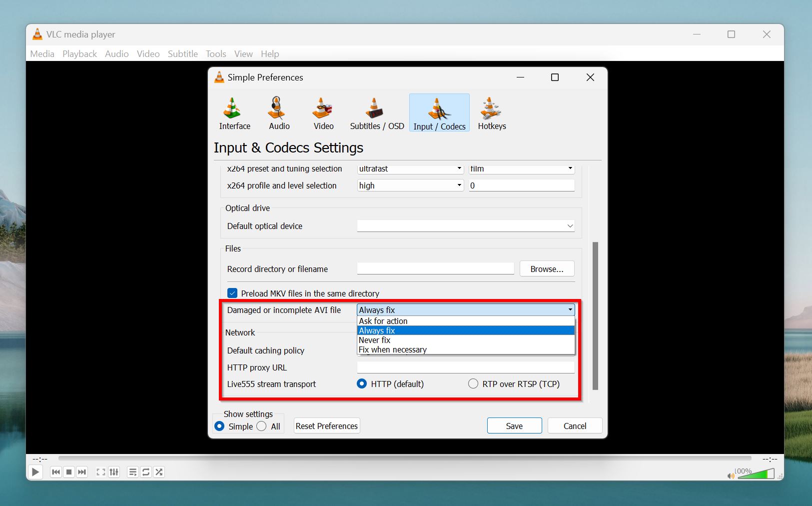Screen dimensions: 812x506
Task: Click the Play button in the VLC player
Action: [35, 472]
